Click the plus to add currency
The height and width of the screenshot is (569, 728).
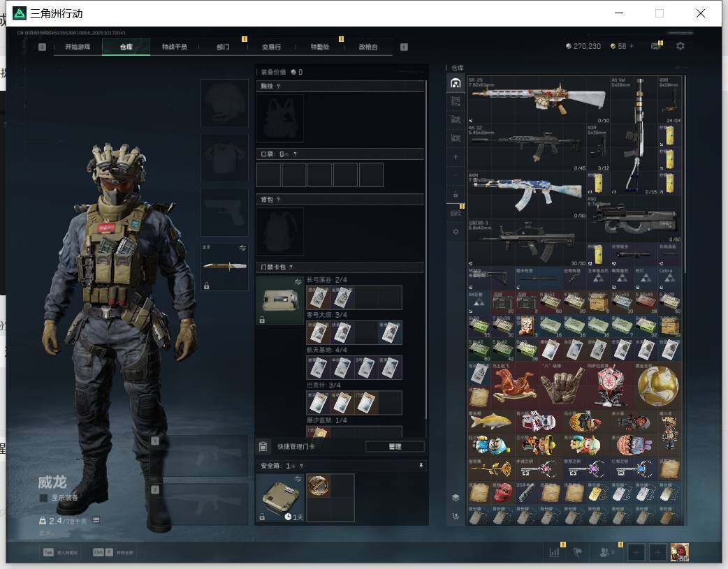[632, 46]
